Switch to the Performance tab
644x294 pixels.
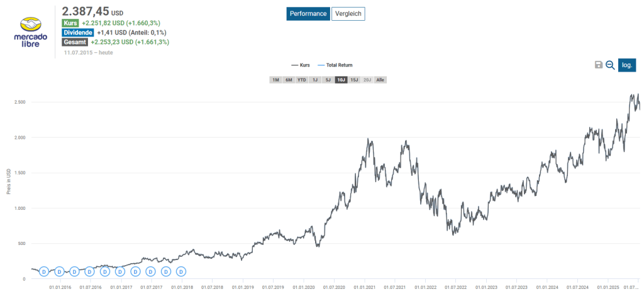click(x=308, y=14)
